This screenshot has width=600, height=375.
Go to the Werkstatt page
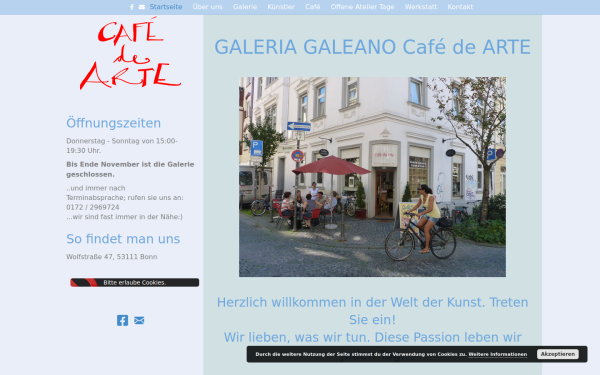(421, 7)
